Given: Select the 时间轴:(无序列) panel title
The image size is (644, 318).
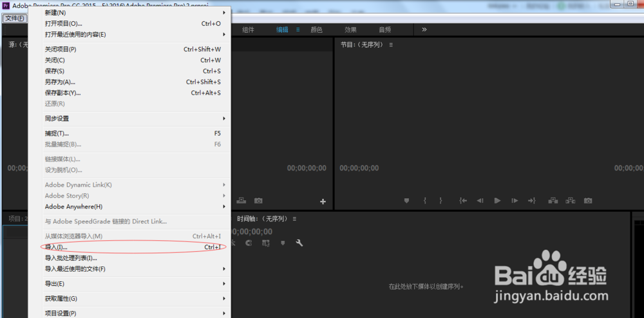Looking at the screenshot, I should coord(261,219).
